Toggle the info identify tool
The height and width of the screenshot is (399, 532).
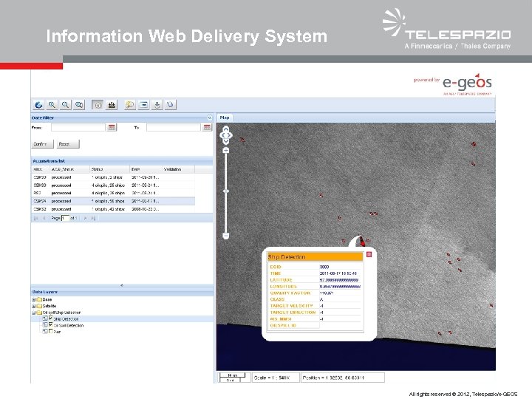98,105
